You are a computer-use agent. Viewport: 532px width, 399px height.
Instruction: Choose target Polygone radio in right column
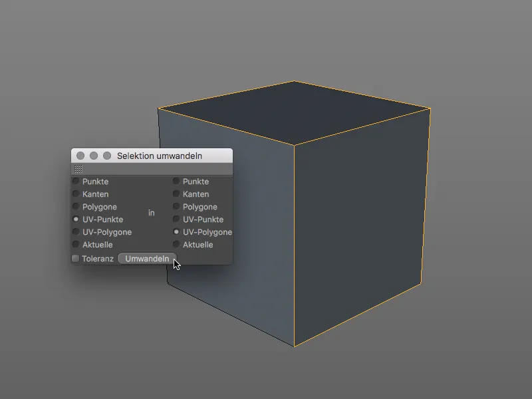[176, 206]
